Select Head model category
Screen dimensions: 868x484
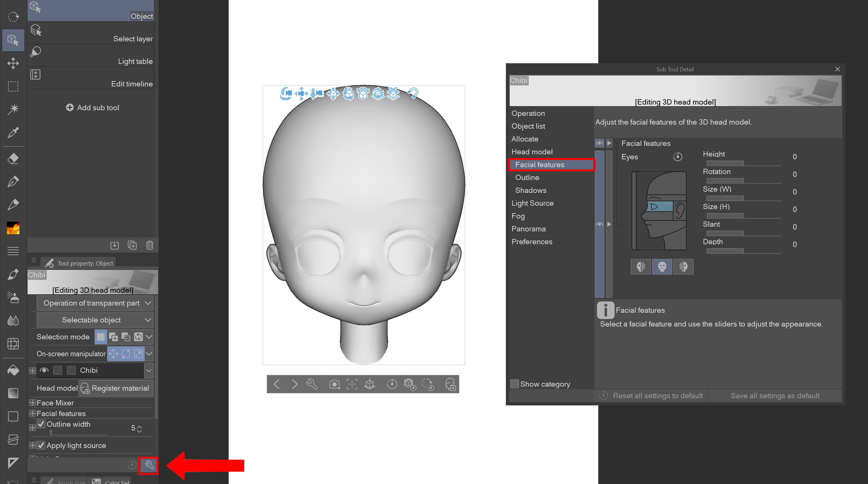tap(532, 152)
